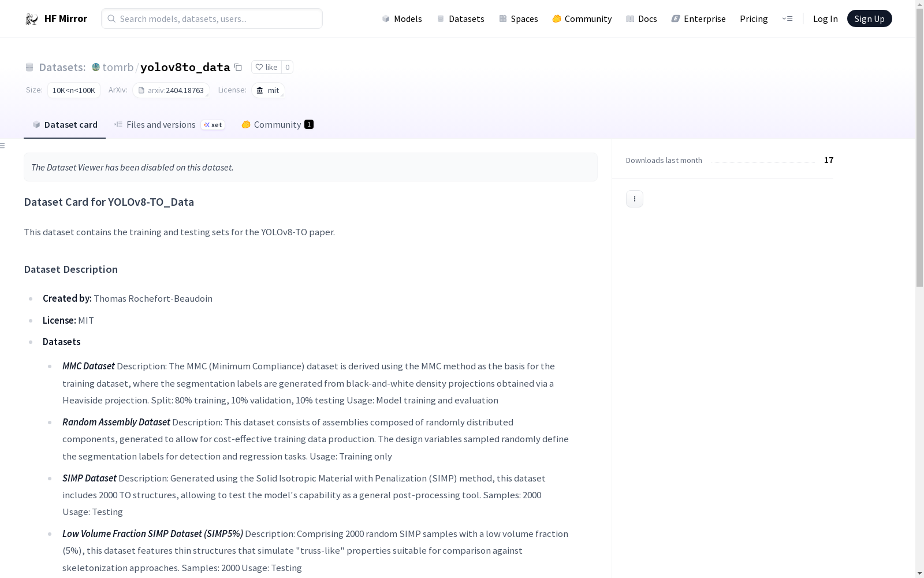Click the Dataset Viewer disabled notice text
Image resolution: width=924 pixels, height=578 pixels.
[132, 167]
